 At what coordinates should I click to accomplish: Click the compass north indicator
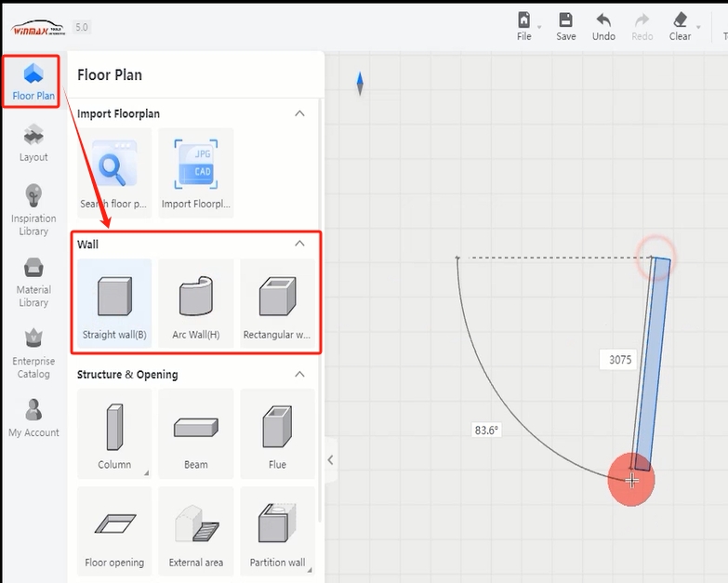coord(360,84)
